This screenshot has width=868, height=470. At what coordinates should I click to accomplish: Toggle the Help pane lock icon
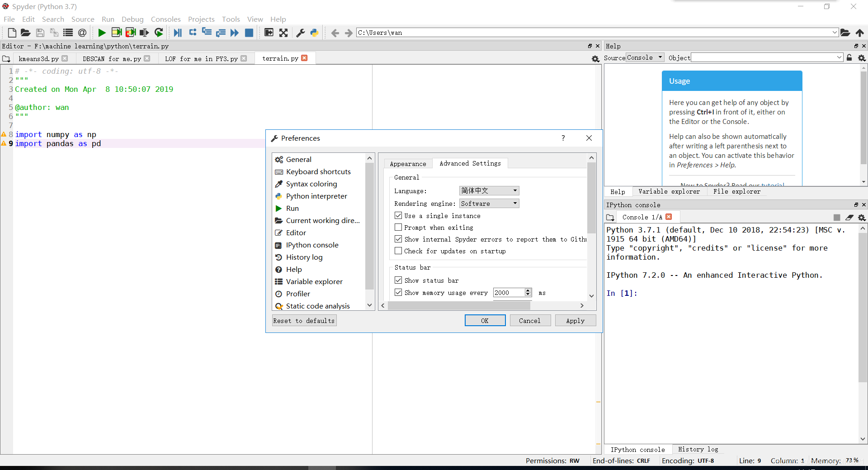coord(849,58)
